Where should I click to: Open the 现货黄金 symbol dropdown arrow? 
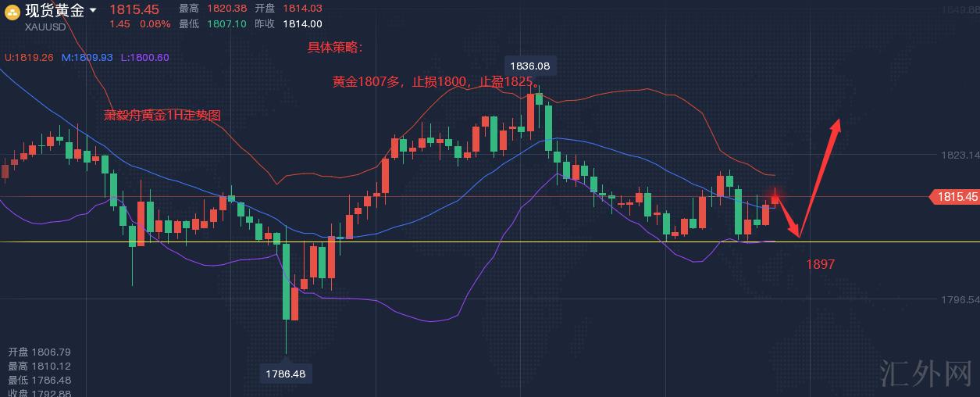coord(94,10)
